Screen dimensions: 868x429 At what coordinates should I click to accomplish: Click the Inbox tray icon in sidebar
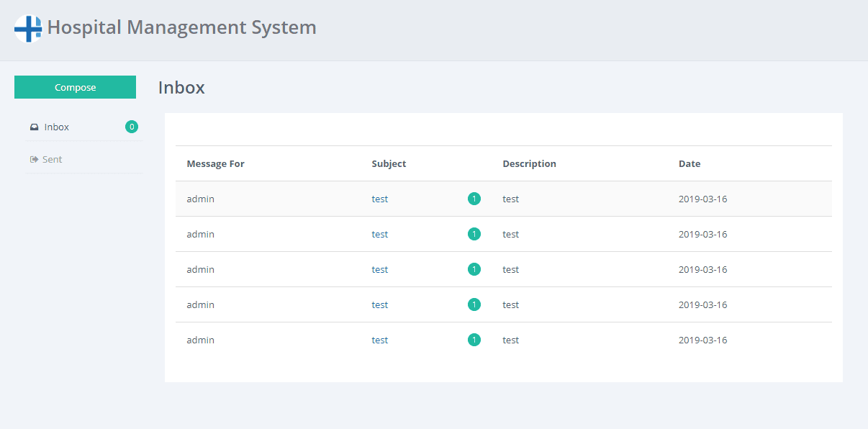34,127
